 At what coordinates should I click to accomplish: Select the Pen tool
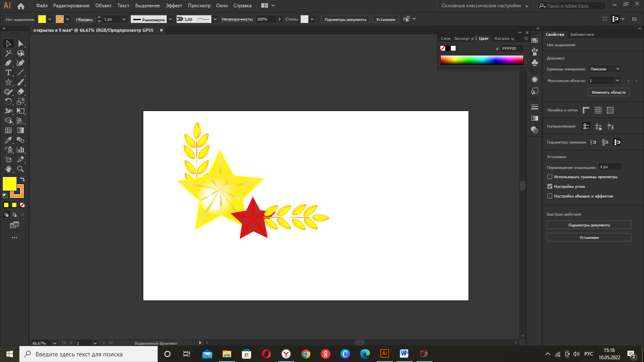coord(8,63)
